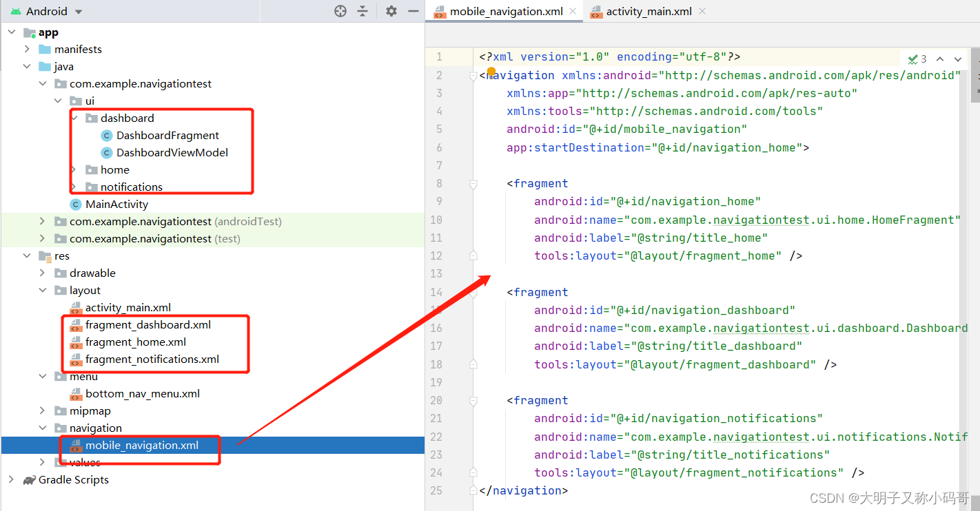The image size is (980, 511).
Task: Click the fold end marker on line 18
Action: (473, 364)
